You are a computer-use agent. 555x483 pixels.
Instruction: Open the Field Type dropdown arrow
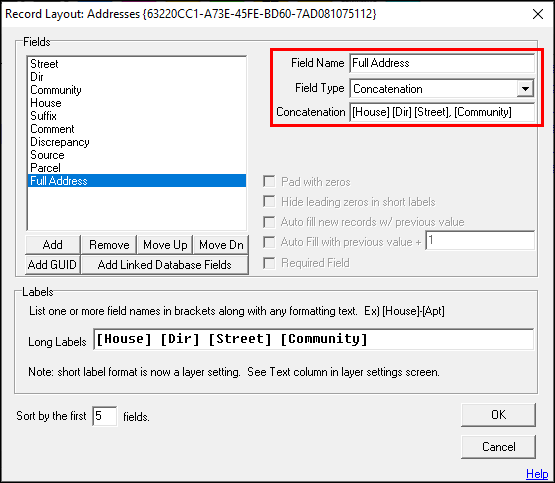(525, 88)
